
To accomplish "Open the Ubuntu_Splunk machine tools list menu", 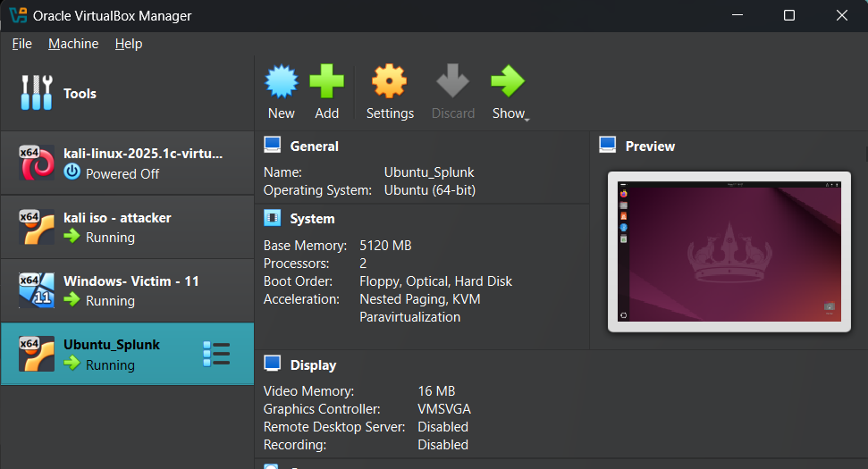I will [216, 354].
